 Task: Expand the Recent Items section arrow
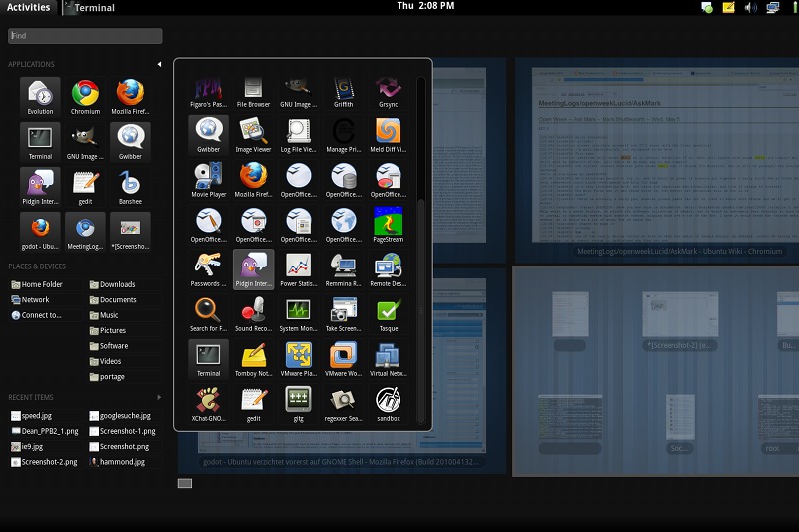pyautogui.click(x=159, y=397)
